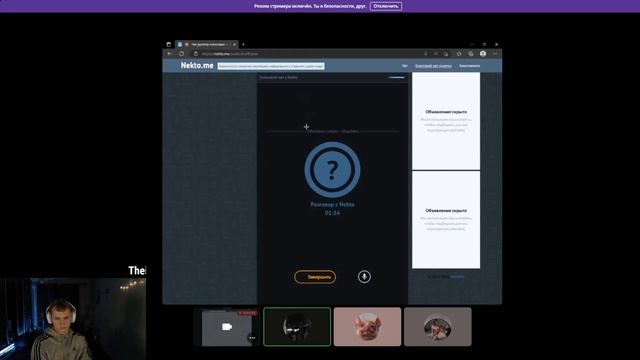Open the browser settings and more menu
Viewport: 640px width, 360px height.
coord(495,53)
